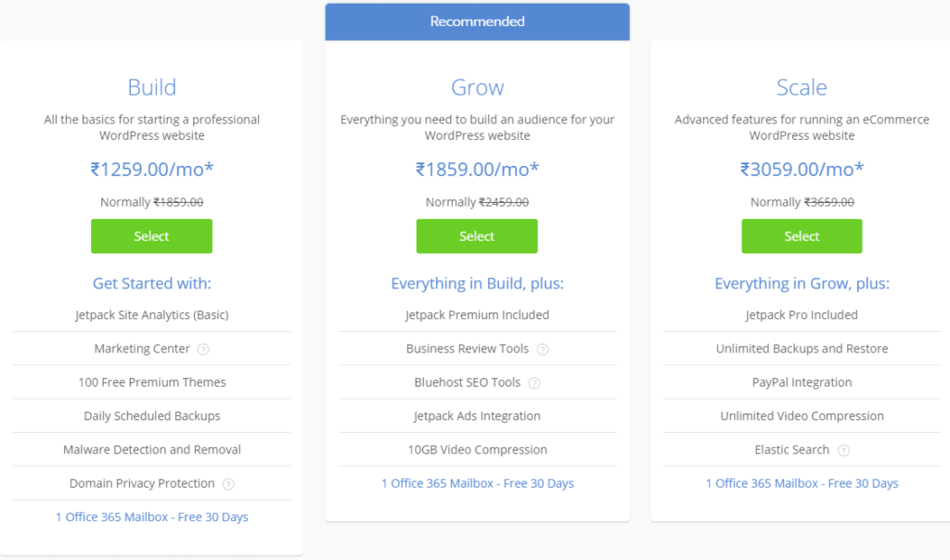The image size is (950, 560).
Task: Click 'Normally ₹2459.00' strikethrough text
Action: click(478, 202)
